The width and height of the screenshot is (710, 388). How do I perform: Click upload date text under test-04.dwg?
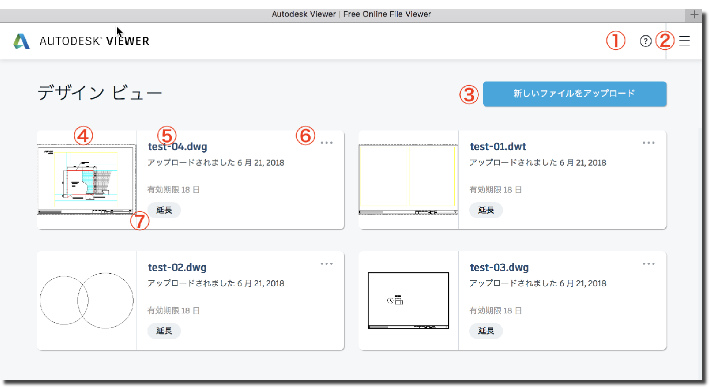216,163
